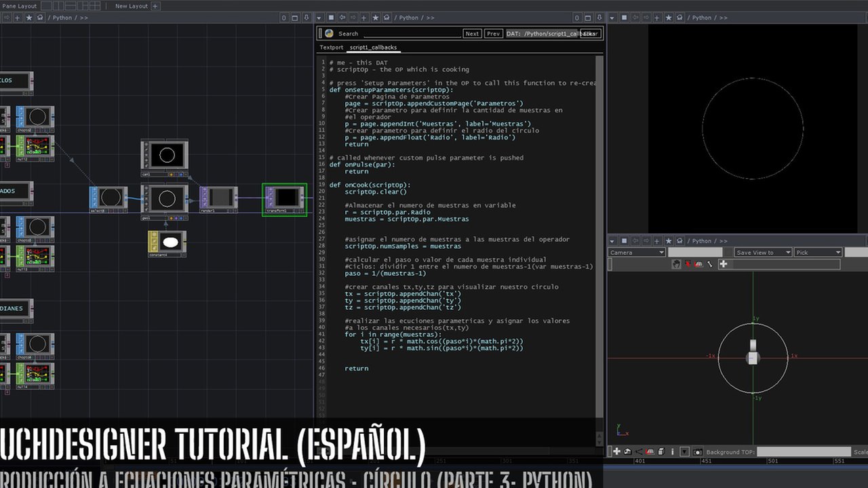Viewport: 868px width, 488px height.
Task: Click the cube icon in bottom viewer toolbar
Action: [x=661, y=451]
